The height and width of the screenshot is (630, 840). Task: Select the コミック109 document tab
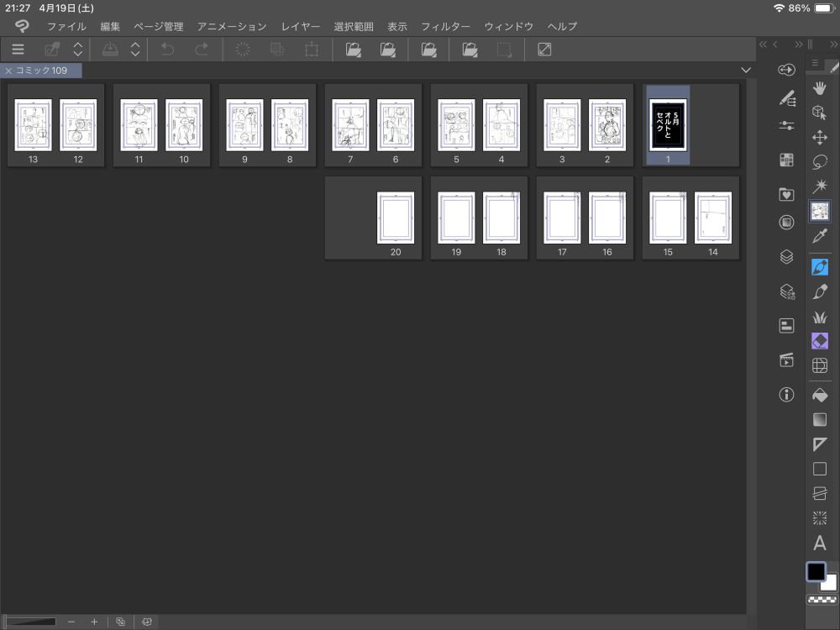pyautogui.click(x=41, y=71)
